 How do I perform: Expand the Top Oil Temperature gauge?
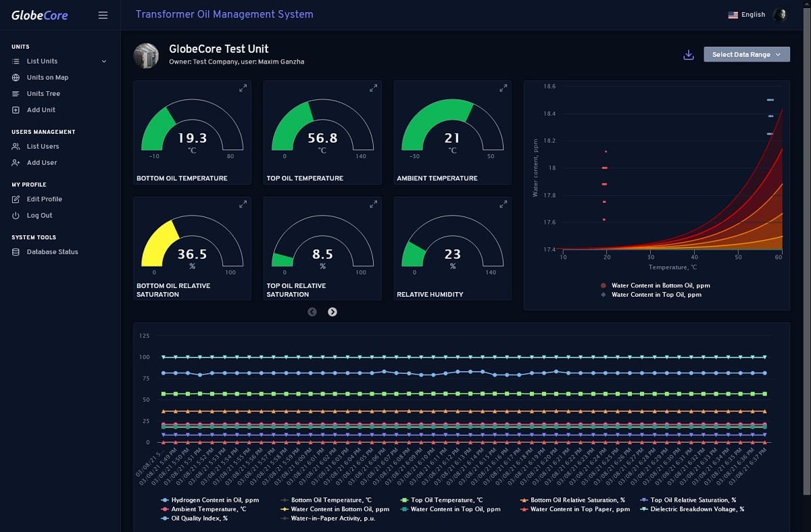pos(373,89)
